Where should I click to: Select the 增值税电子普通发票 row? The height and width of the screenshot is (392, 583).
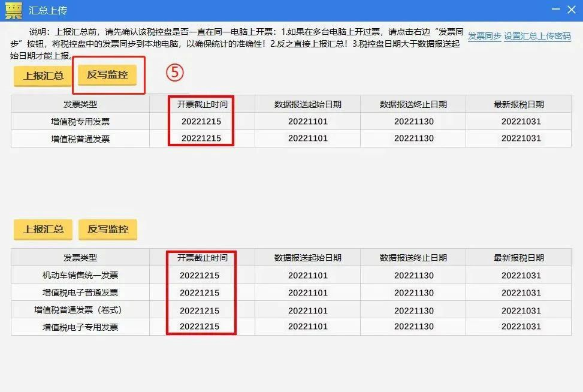click(x=80, y=293)
